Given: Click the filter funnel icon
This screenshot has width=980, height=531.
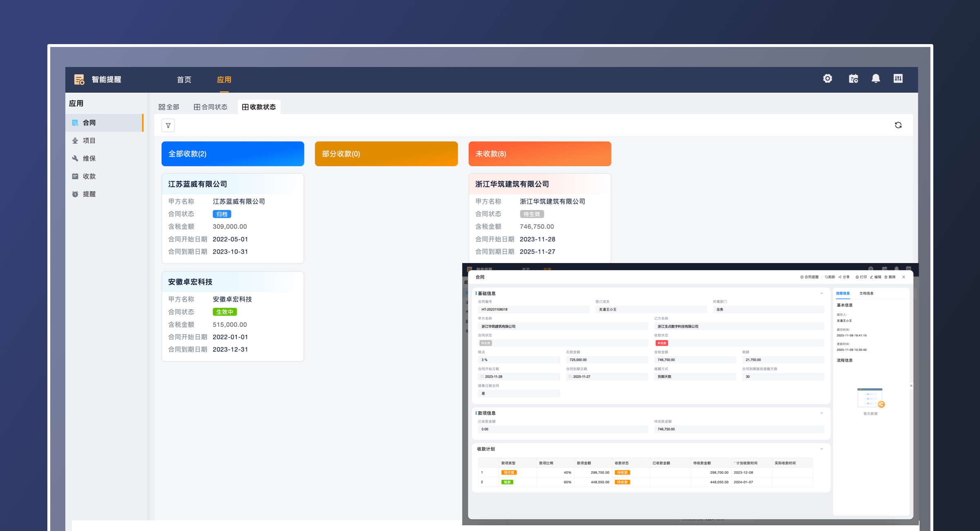Looking at the screenshot, I should pyautogui.click(x=168, y=125).
